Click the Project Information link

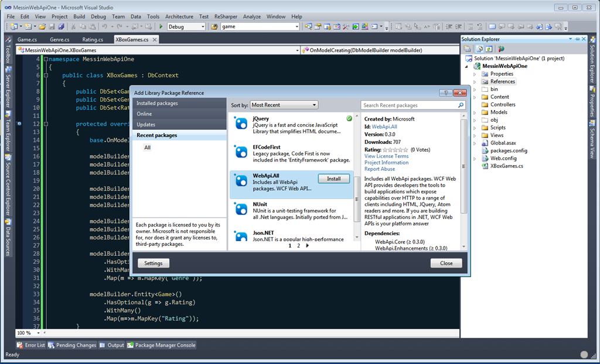point(387,163)
